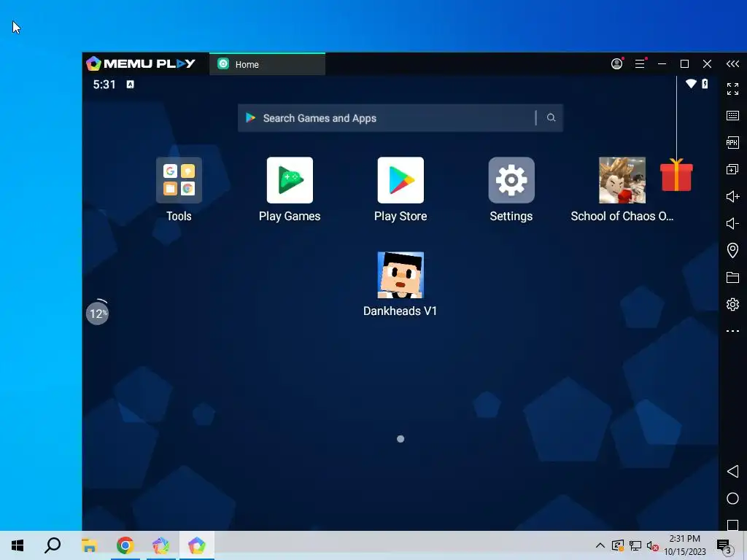Open the network tray icon
Viewport: 747px width, 560px height.
pos(635,545)
